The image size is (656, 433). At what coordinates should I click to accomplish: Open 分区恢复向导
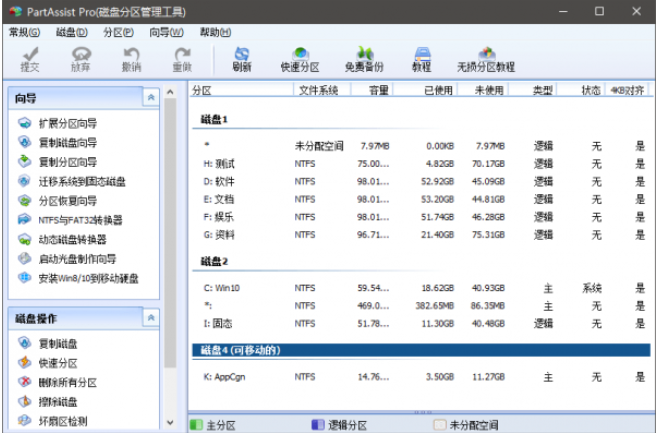click(57, 200)
